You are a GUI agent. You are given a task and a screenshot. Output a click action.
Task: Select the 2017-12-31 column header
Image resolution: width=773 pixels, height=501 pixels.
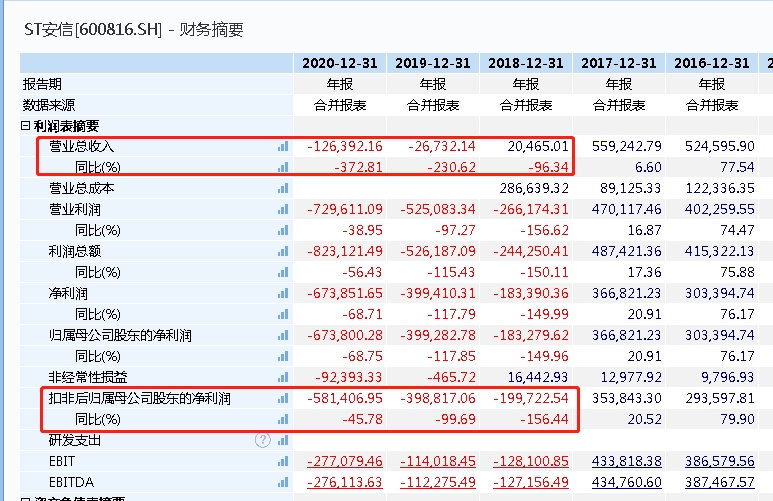pyautogui.click(x=619, y=64)
